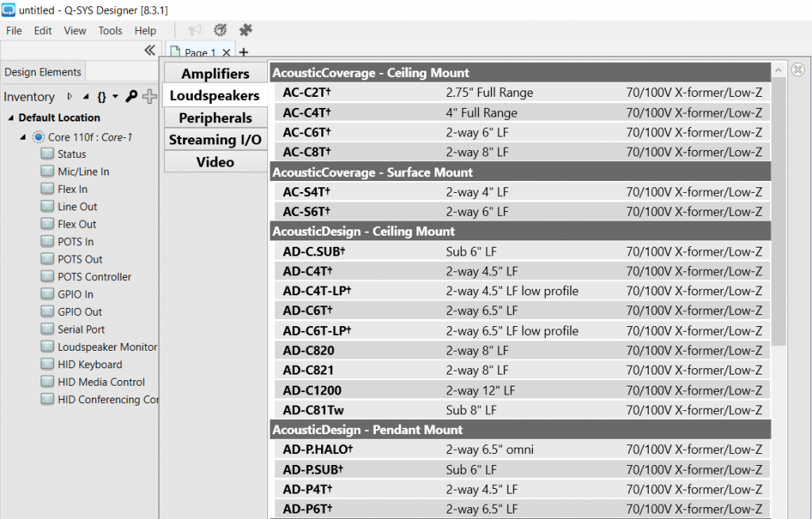Select the Amplifiers category
Screen dimensions: 812x519
tap(216, 74)
